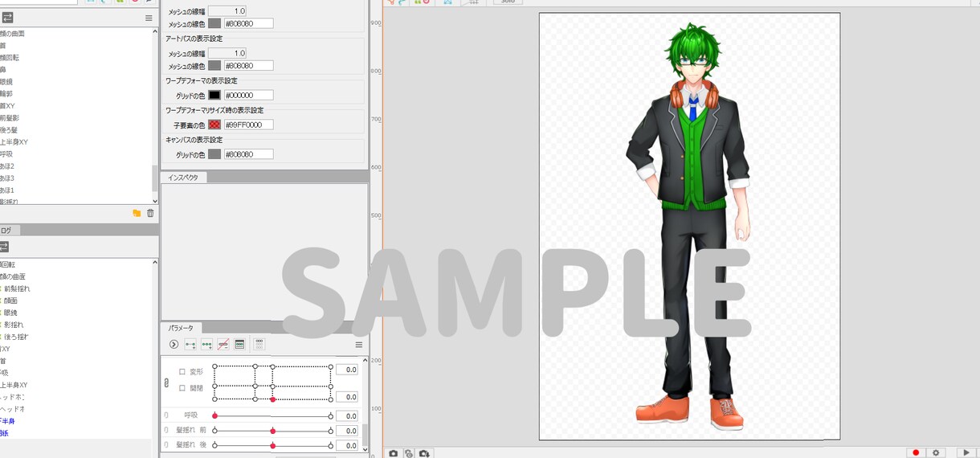
Task: Click the 髪揺れ 前 slider handle
Action: [x=273, y=431]
